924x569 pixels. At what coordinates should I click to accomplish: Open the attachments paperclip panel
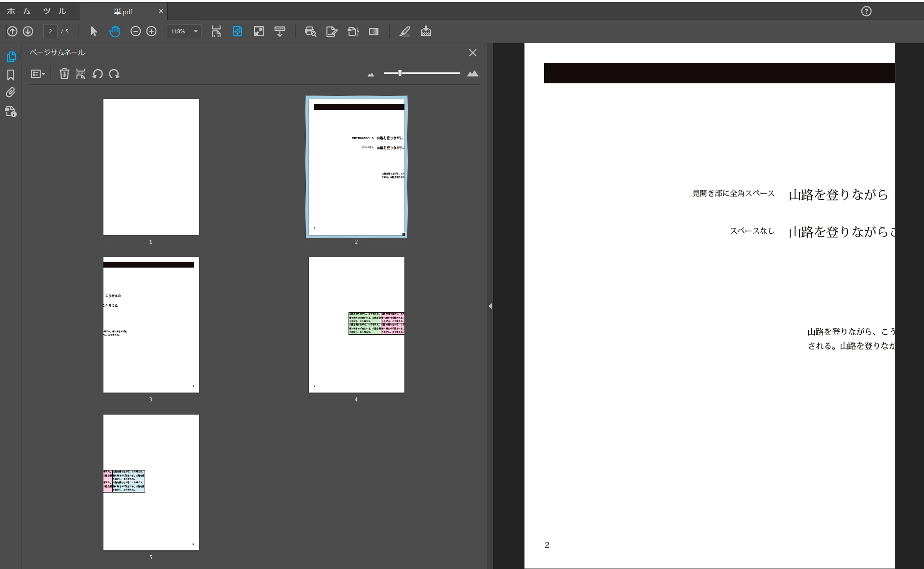(x=11, y=93)
